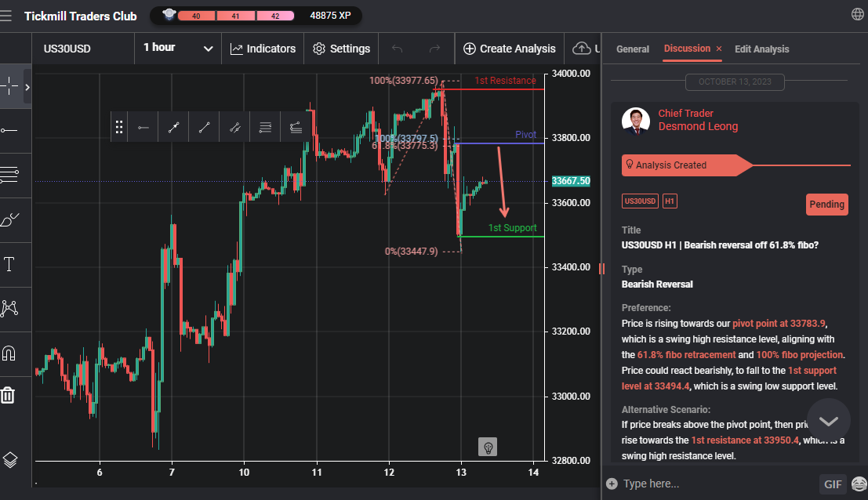Click the current price label 33667.50
This screenshot has width=868, height=500.
[571, 181]
